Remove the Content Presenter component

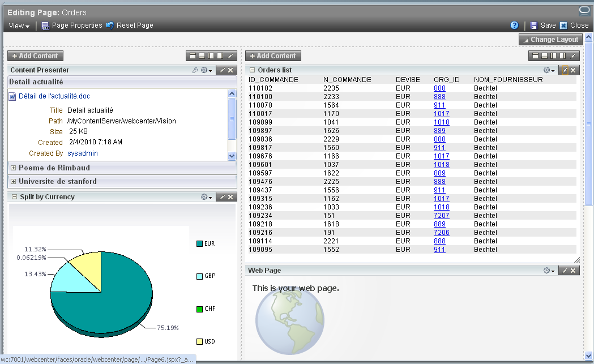click(x=230, y=70)
